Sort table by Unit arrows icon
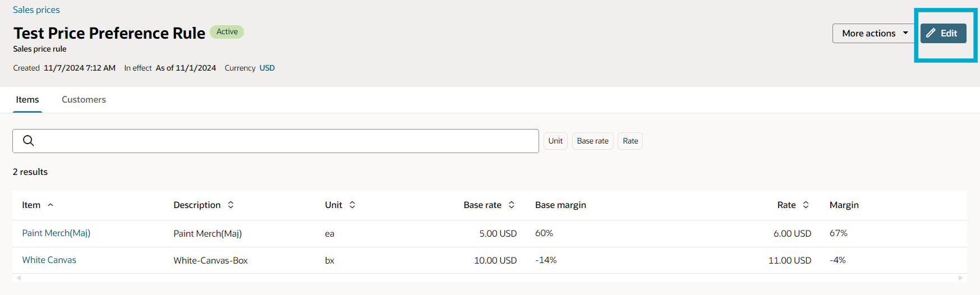 [x=352, y=205]
